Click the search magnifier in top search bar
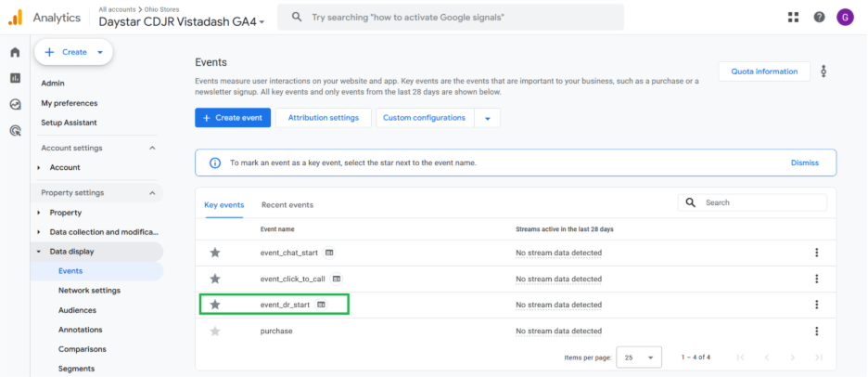This screenshot has width=868, height=377. 297,18
